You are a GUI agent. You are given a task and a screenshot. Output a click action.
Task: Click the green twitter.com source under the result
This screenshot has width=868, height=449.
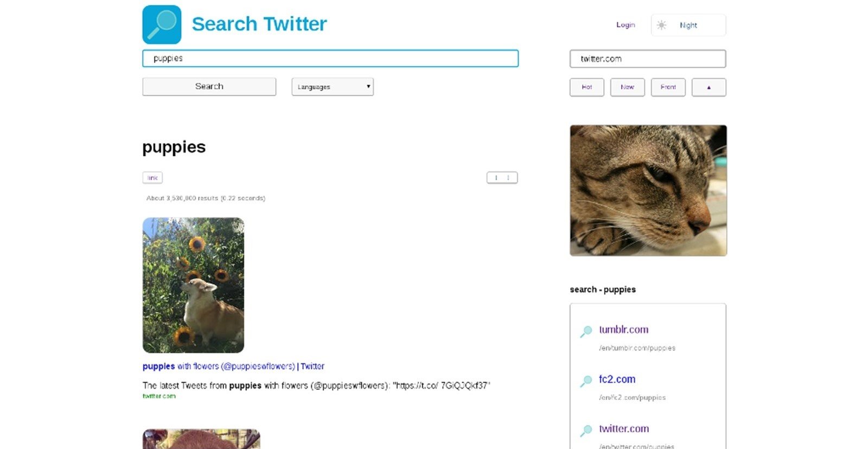click(159, 396)
